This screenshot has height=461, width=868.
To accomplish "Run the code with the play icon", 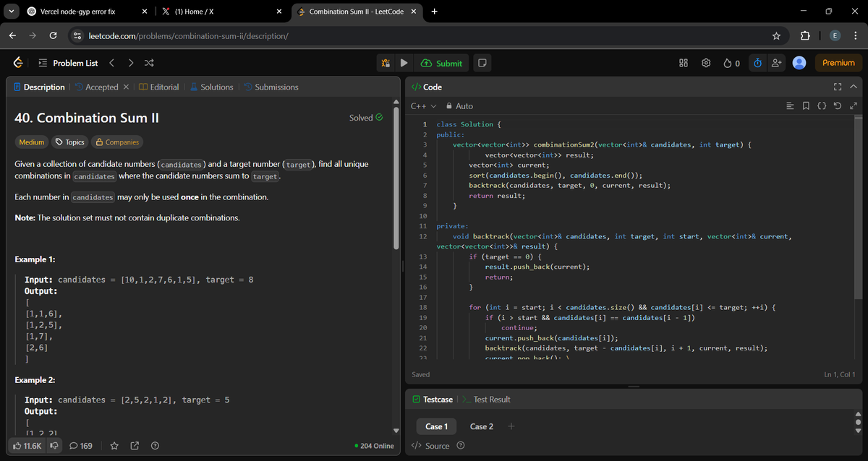I will [404, 62].
